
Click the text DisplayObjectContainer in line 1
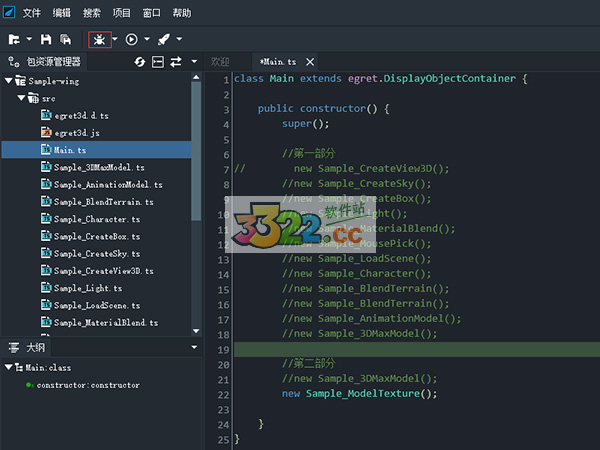pyautogui.click(x=449, y=78)
